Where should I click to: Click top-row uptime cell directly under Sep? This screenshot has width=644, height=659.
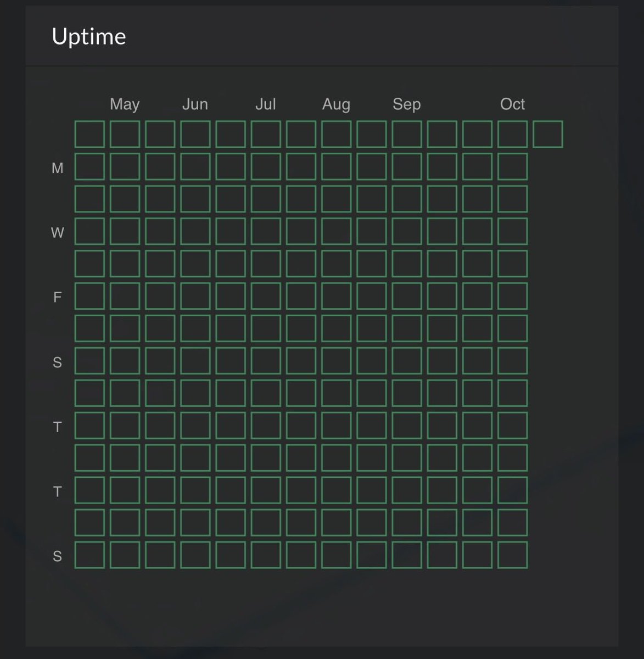click(407, 135)
